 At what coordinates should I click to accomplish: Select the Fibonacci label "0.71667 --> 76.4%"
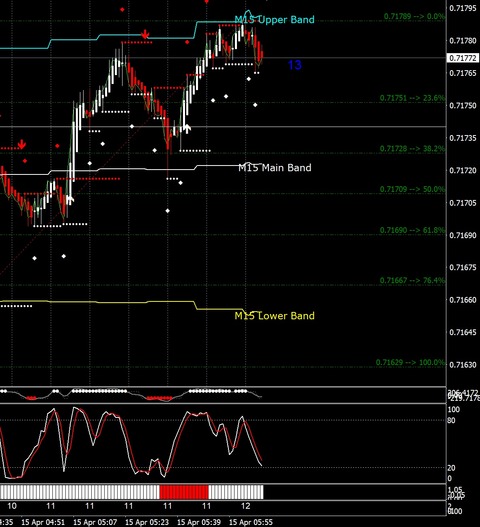coord(412,280)
